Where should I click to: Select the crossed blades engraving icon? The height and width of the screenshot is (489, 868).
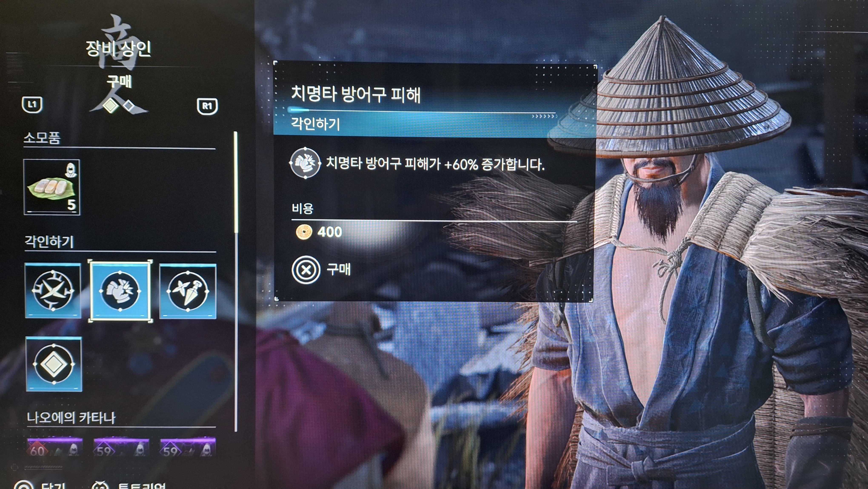[x=53, y=290]
